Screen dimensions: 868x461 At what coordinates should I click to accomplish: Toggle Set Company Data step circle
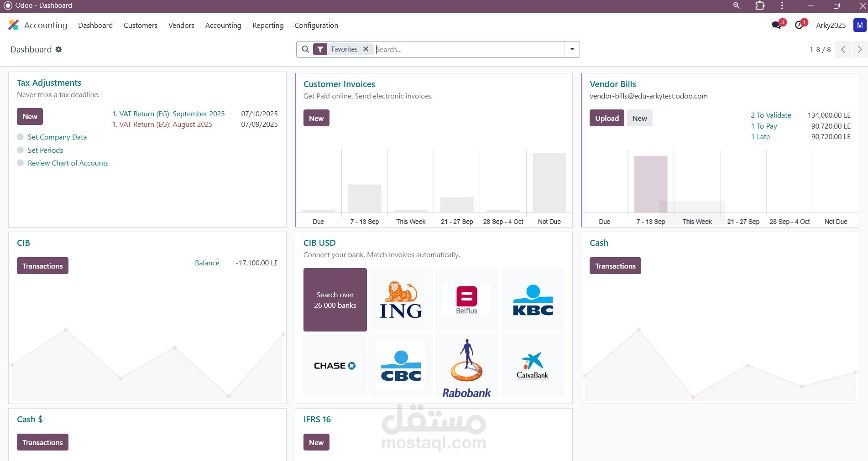point(20,137)
